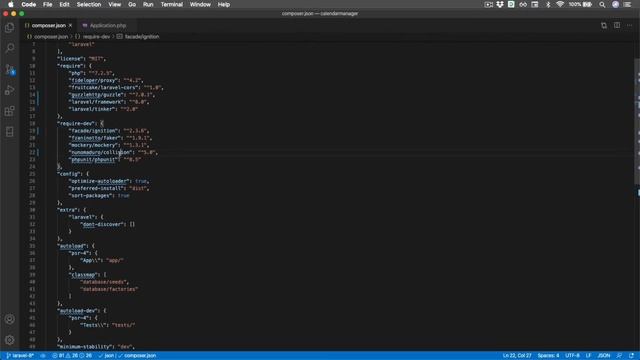
Task: Open the Wi-Fi menu bar icon
Action: pos(560,4)
